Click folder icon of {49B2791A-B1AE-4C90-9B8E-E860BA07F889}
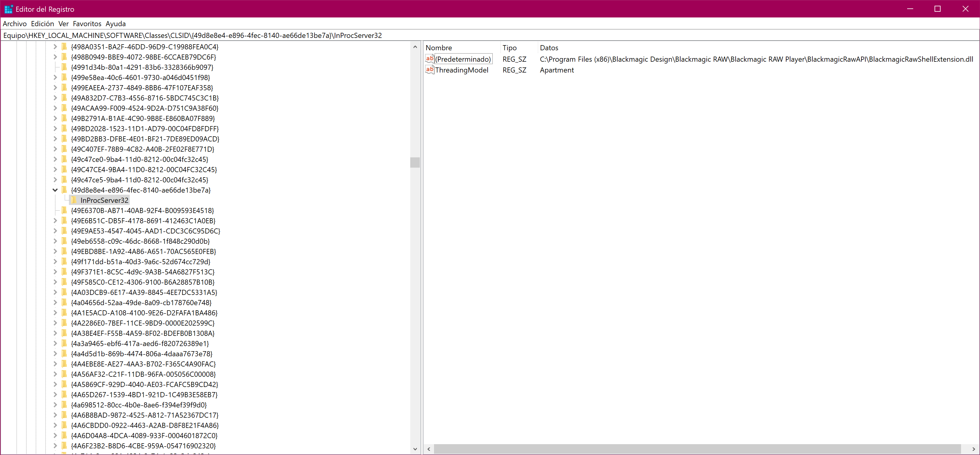Screen dimensions: 980x455 pos(64,118)
